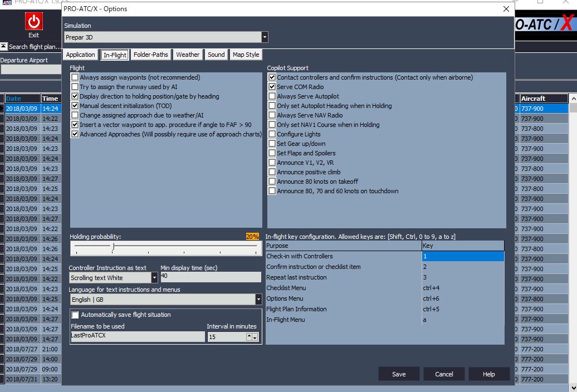The height and width of the screenshot is (392, 577).
Task: Go to the Map Style tab
Action: [246, 55]
